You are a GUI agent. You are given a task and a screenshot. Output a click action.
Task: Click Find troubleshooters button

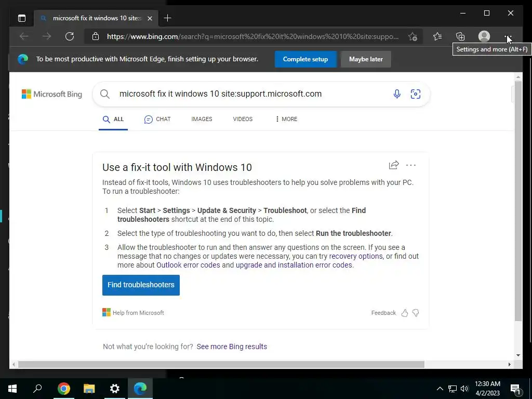coord(141,285)
